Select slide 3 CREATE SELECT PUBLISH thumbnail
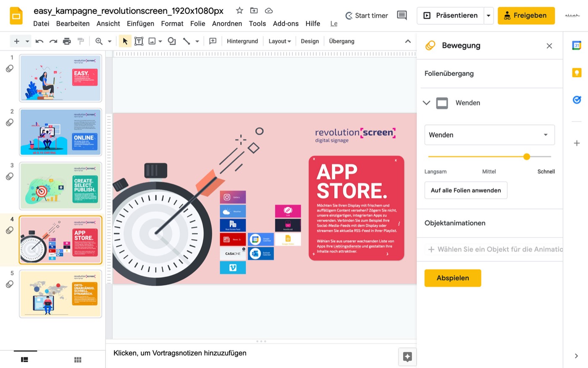Image resolution: width=588 pixels, height=368 pixels. 60,186
